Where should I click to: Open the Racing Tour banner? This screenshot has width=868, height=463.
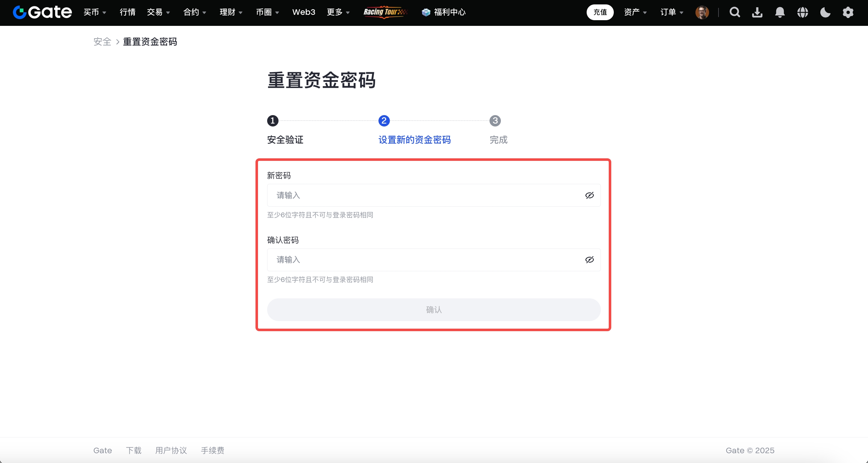[385, 12]
